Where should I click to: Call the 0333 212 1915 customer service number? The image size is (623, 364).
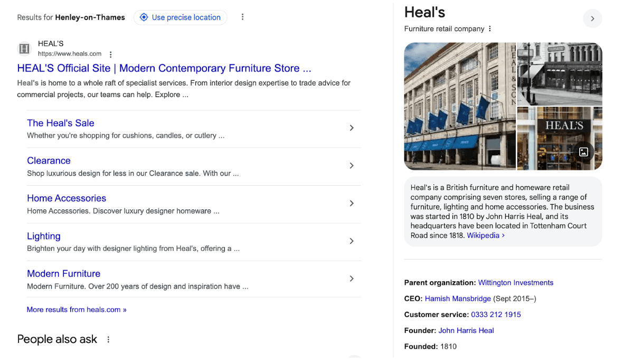click(x=496, y=314)
